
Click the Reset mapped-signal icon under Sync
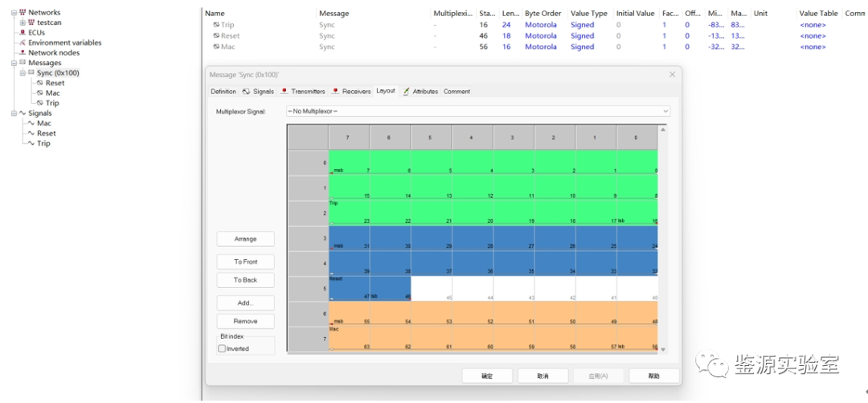click(x=39, y=84)
